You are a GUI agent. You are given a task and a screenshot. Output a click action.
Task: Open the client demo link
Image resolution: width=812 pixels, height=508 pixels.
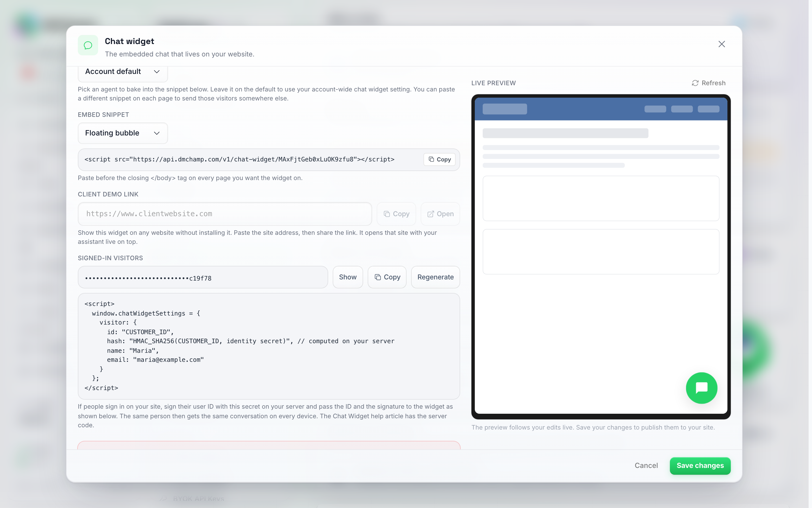point(440,214)
